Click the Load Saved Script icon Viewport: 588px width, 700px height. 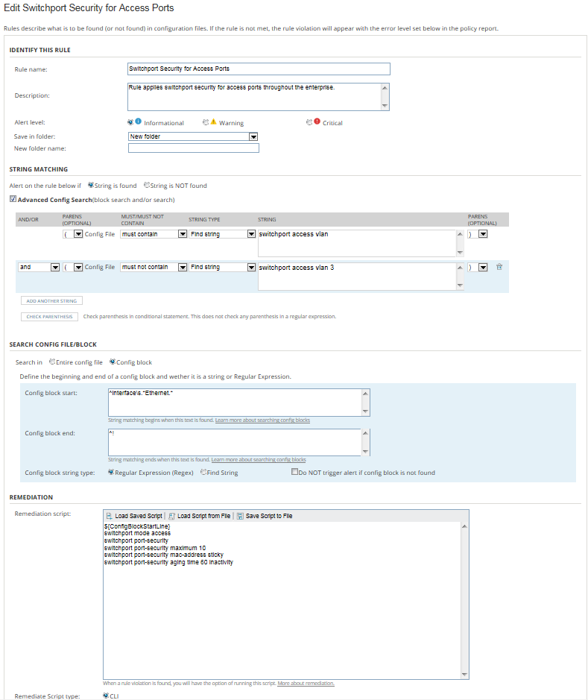tap(109, 516)
